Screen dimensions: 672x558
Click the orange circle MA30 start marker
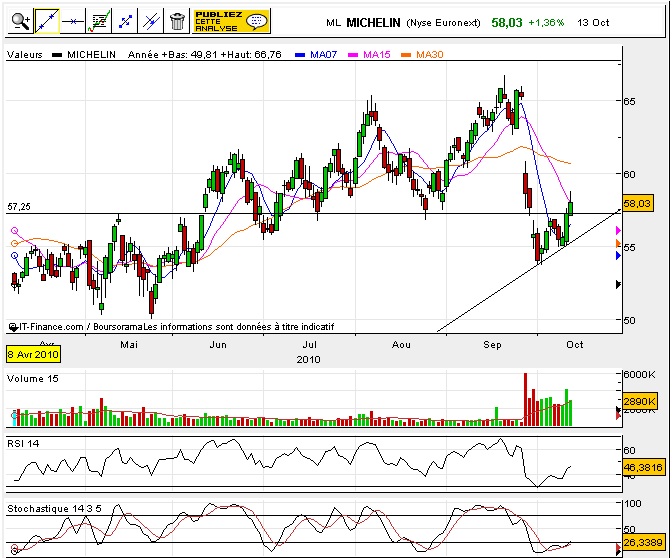pos(15,243)
